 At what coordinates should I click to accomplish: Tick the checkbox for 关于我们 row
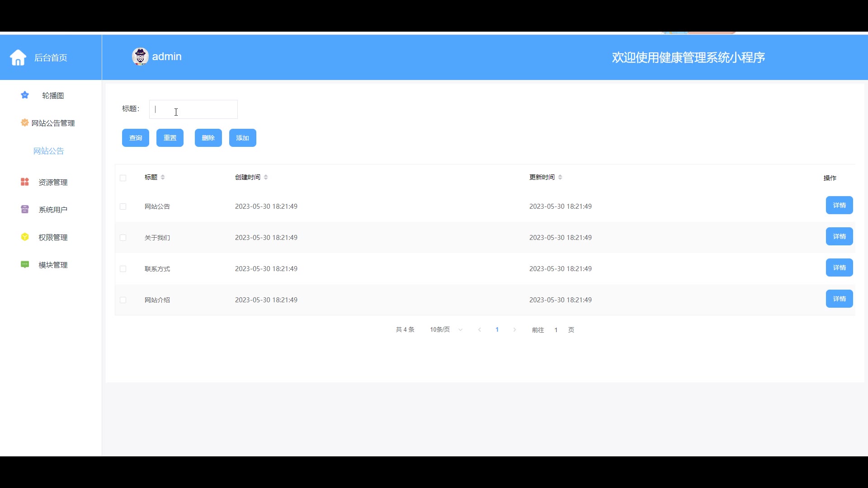123,238
